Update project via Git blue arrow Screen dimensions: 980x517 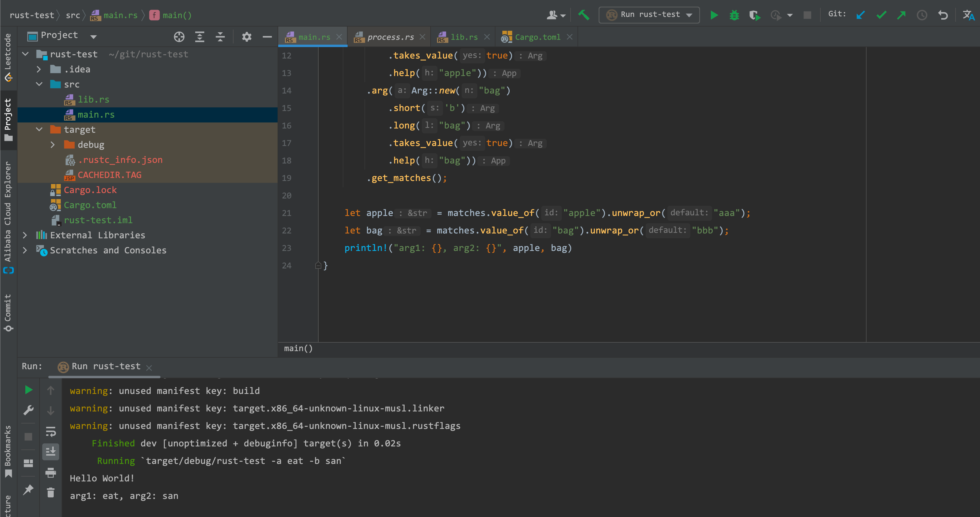861,15
